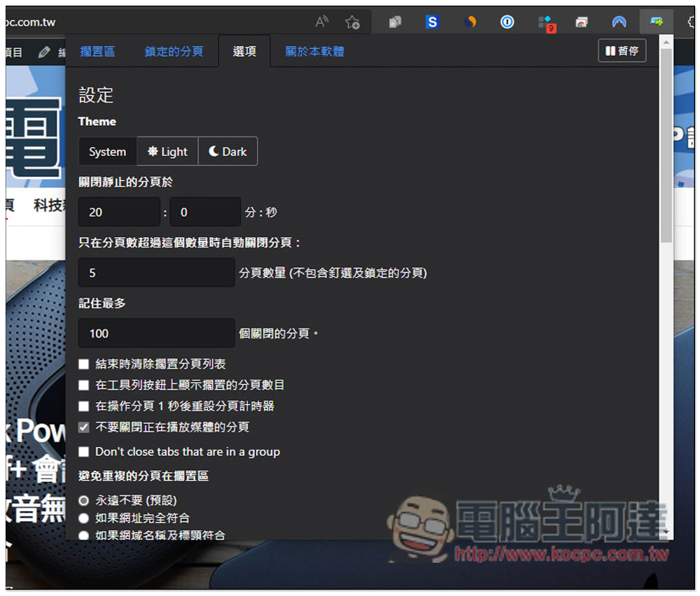Open the 關於本軟體 tab
Screen dimensions: 700x596
pos(315,52)
